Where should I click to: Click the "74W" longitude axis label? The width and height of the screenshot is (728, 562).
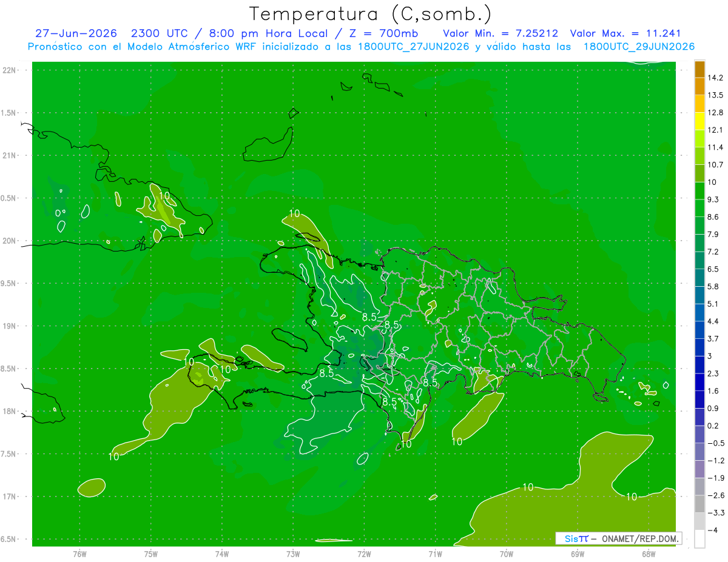tap(222, 554)
